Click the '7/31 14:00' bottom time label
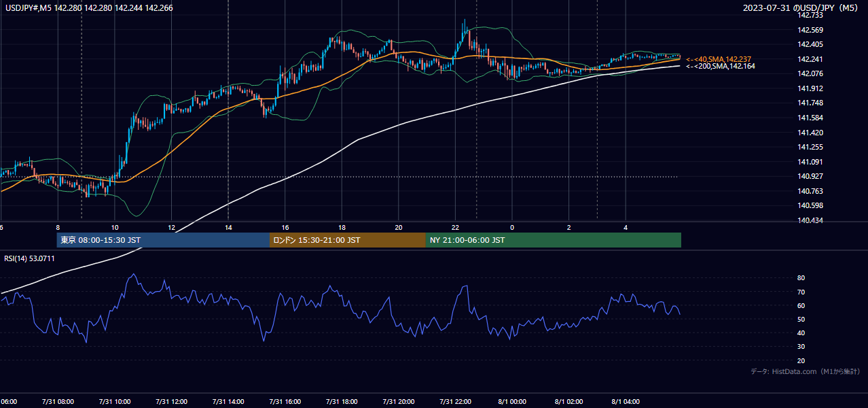 coord(228,402)
